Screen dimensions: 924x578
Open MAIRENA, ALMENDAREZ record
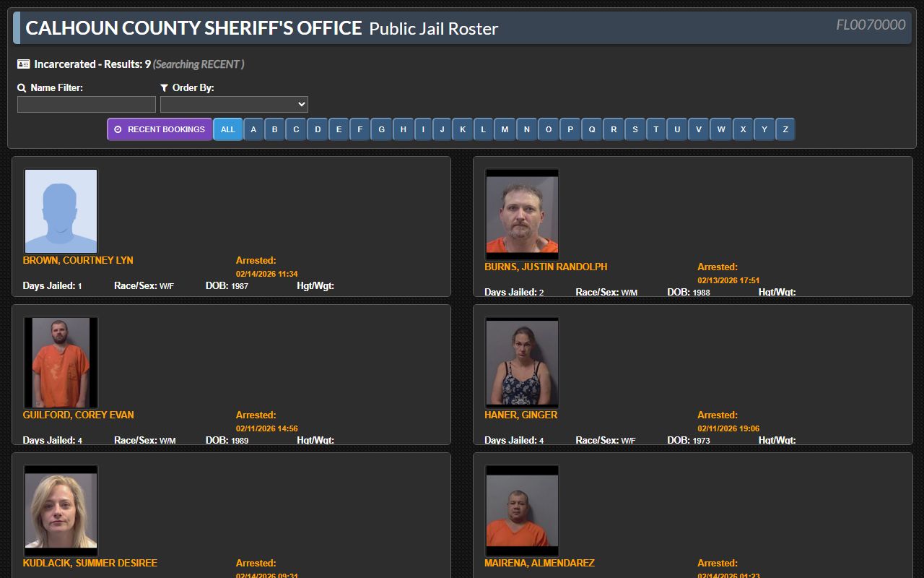pyautogui.click(x=540, y=563)
